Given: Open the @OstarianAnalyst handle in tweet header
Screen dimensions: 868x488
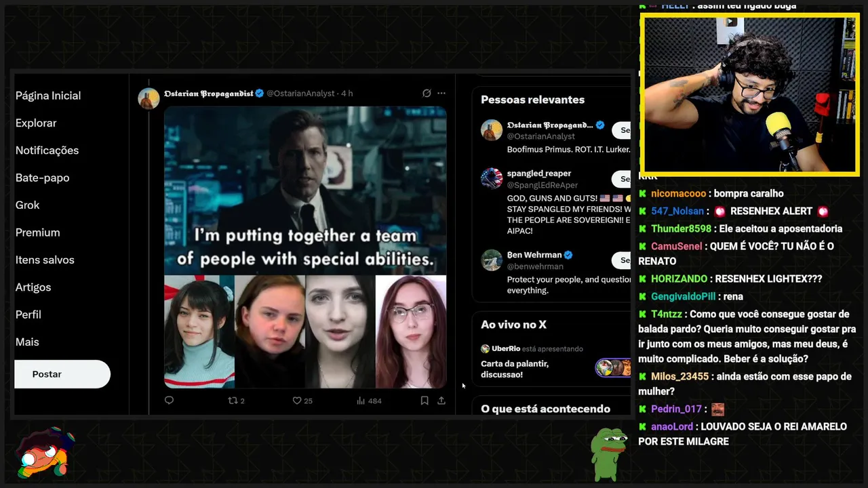Looking at the screenshot, I should [x=300, y=94].
